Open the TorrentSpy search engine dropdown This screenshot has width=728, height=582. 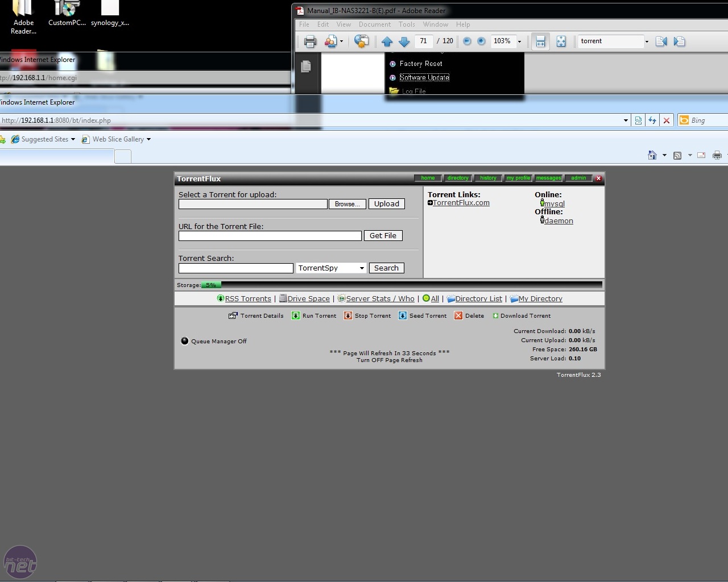click(x=331, y=268)
